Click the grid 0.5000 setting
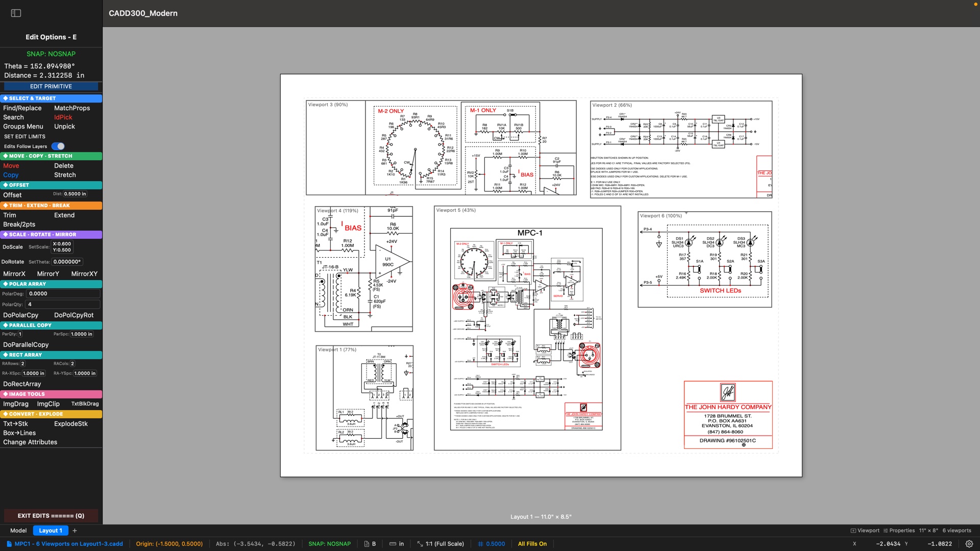This screenshot has height=551, width=980. (x=491, y=544)
